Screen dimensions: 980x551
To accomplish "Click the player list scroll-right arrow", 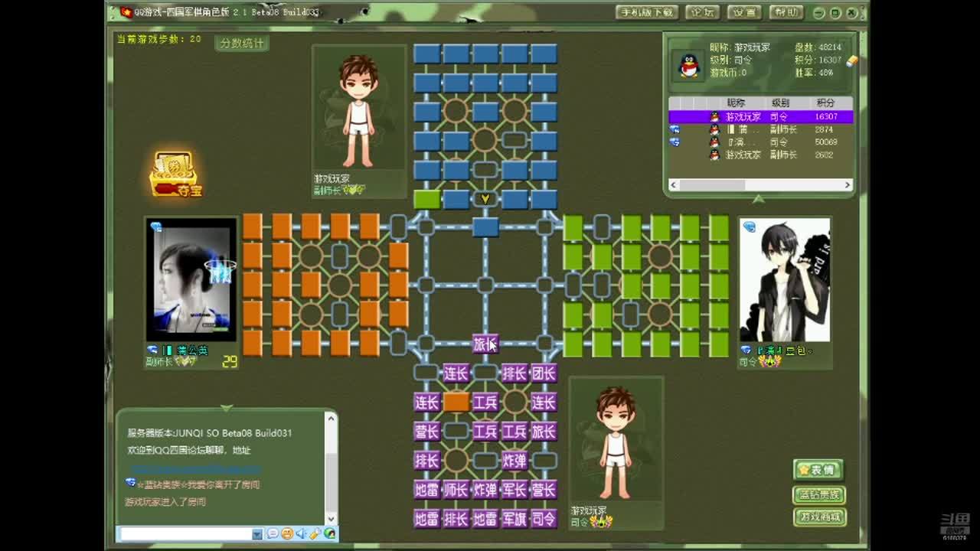I will 848,184.
